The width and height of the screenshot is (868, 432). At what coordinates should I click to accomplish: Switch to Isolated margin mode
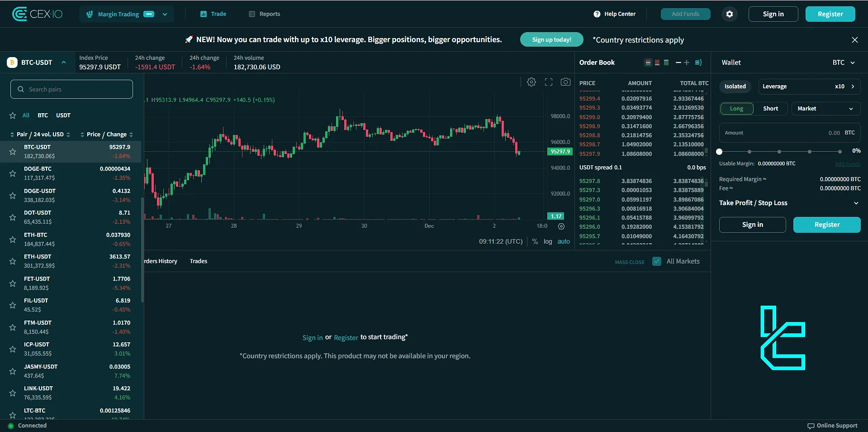click(735, 86)
